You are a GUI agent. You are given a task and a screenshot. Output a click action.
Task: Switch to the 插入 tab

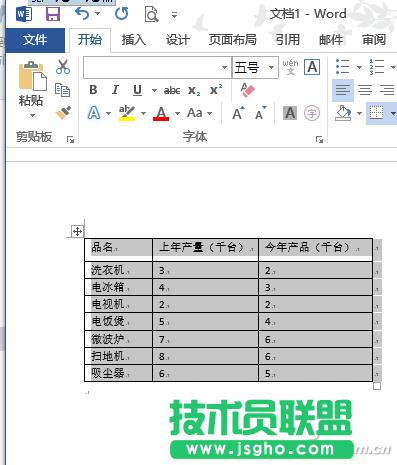pyautogui.click(x=133, y=40)
